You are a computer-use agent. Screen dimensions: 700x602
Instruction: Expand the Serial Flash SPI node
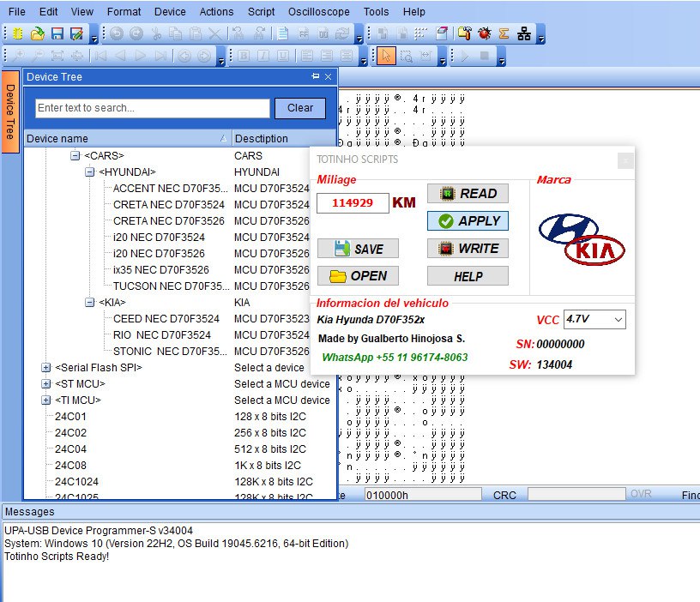(46, 368)
